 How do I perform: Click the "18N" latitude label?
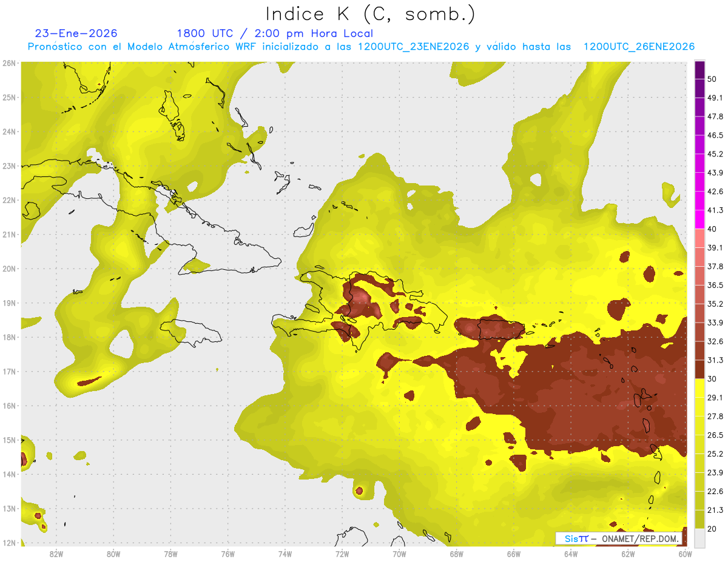(8, 337)
